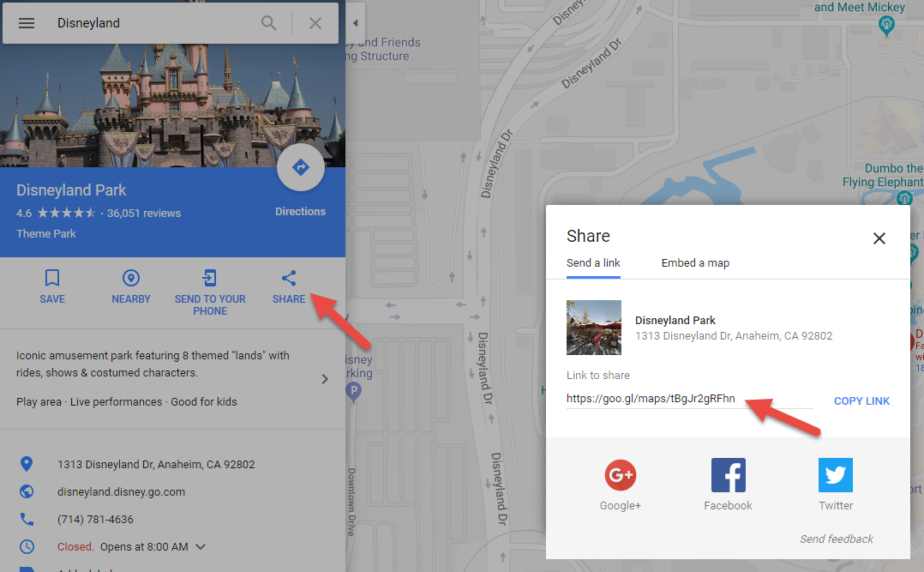Open Nearby places search

(131, 286)
